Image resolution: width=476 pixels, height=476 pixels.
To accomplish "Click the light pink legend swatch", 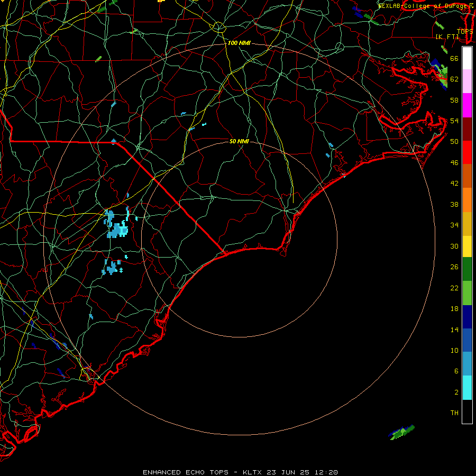I will click(x=467, y=81).
